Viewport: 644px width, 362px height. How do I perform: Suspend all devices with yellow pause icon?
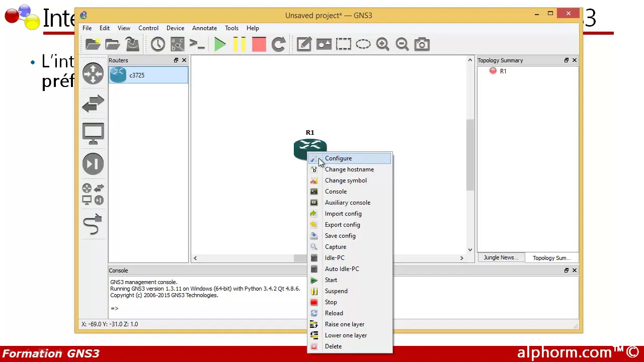pyautogui.click(x=239, y=44)
